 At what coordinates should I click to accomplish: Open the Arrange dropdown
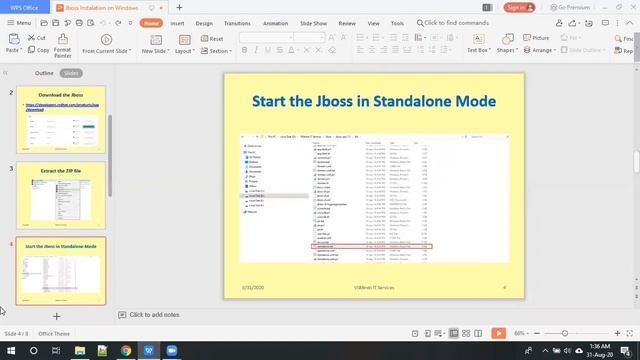540,50
